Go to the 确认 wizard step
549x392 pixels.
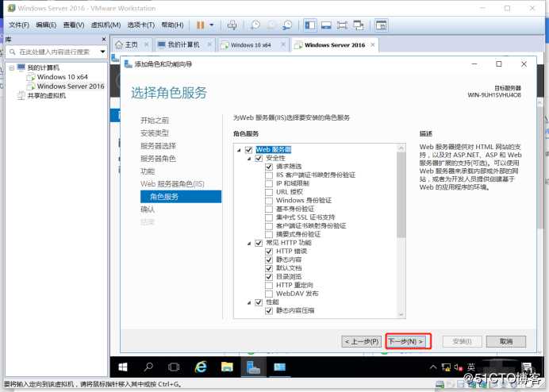pyautogui.click(x=148, y=209)
